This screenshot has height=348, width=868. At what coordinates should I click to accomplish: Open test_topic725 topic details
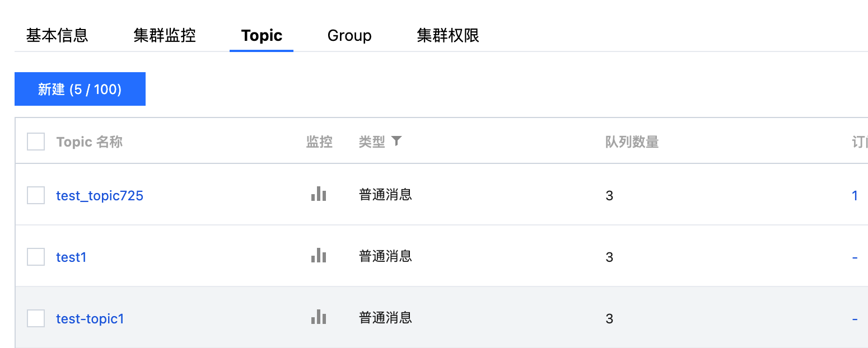click(99, 195)
